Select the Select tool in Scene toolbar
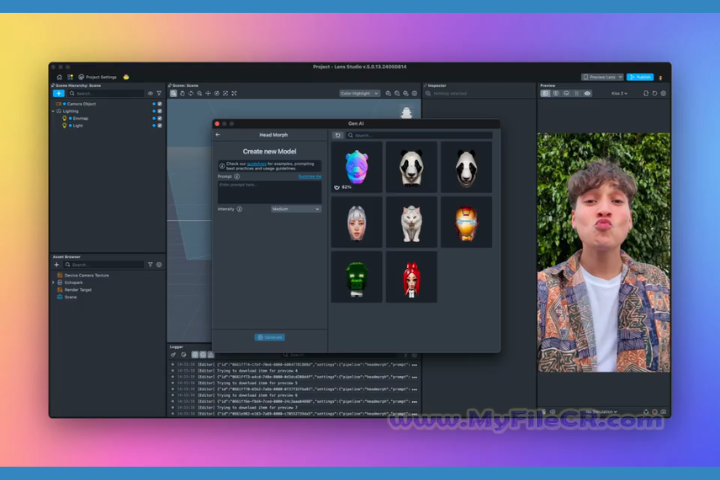 point(174,93)
